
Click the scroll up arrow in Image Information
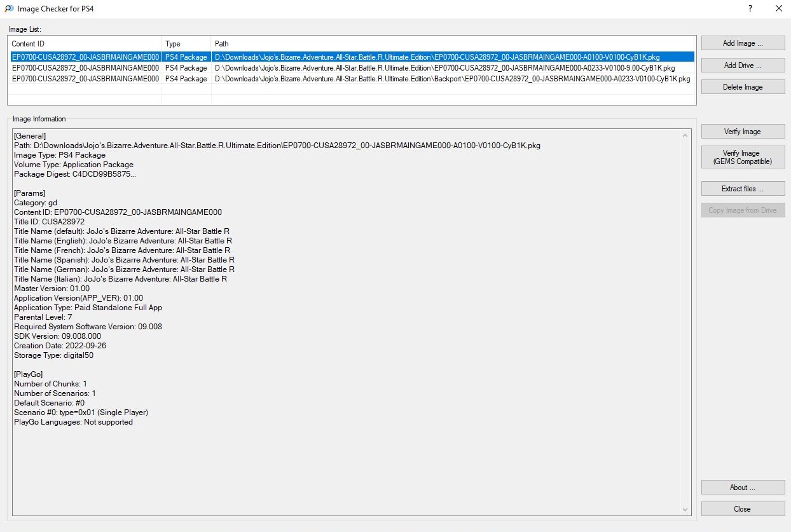(x=685, y=135)
